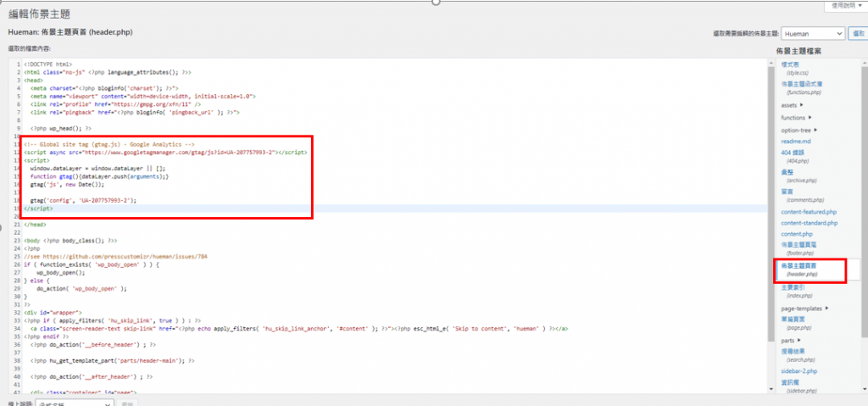Image resolution: width=868 pixels, height=406 pixels.
Task: Click the '<div id="wrapper">' code line
Action: coord(53,313)
